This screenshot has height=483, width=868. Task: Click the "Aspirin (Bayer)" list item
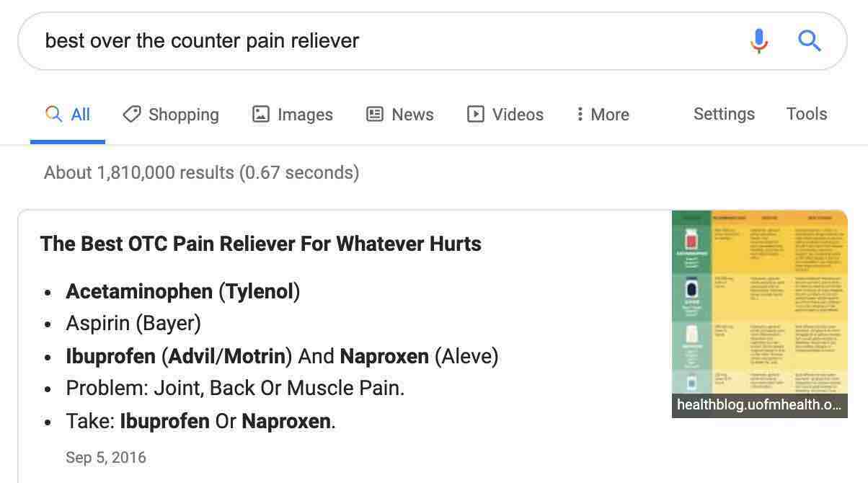[x=133, y=323]
